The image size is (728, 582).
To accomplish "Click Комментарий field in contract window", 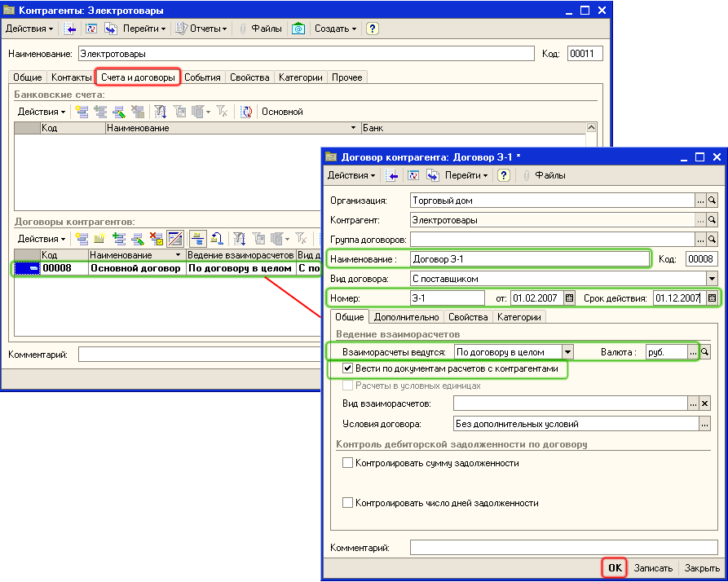I will (x=563, y=547).
